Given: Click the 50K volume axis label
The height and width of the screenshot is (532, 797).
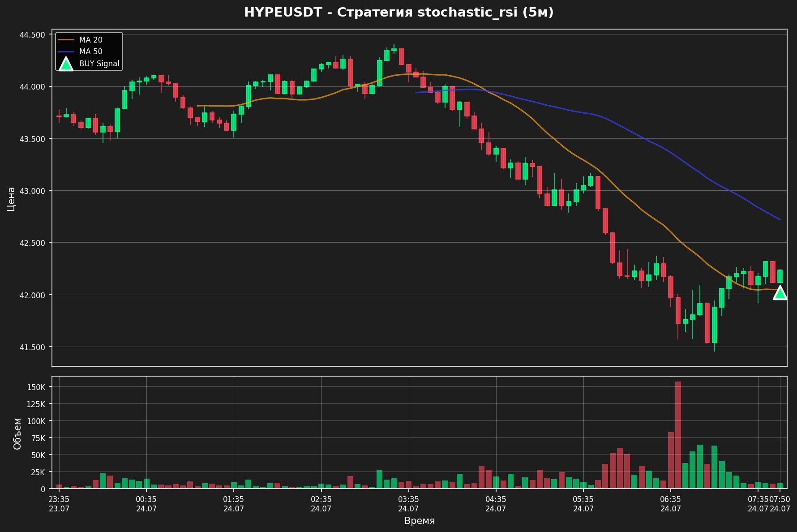Looking at the screenshot, I should [x=38, y=455].
